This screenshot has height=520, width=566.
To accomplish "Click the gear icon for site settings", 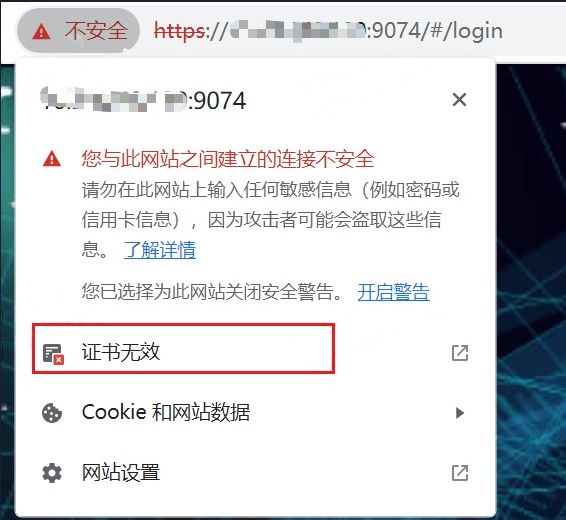I will click(x=52, y=473).
